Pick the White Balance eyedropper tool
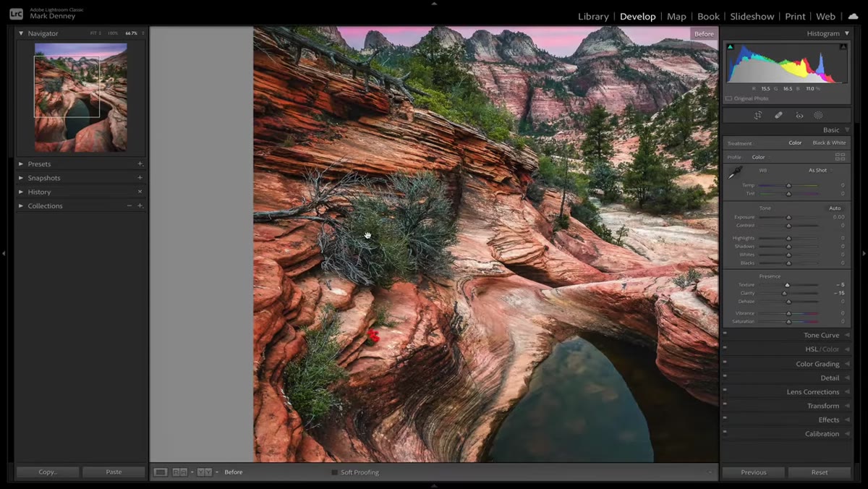Image resolution: width=868 pixels, height=489 pixels. pyautogui.click(x=736, y=172)
